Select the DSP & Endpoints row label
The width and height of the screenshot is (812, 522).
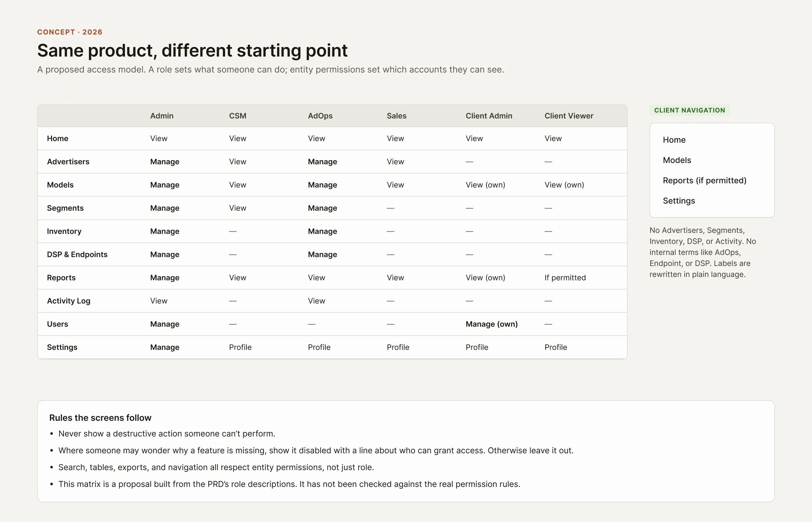[x=77, y=254]
